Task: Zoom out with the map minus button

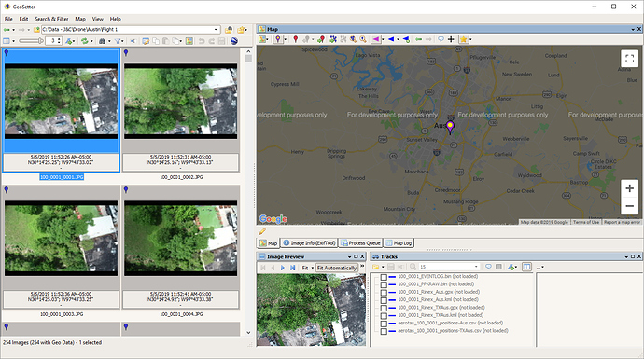Action: click(x=630, y=206)
